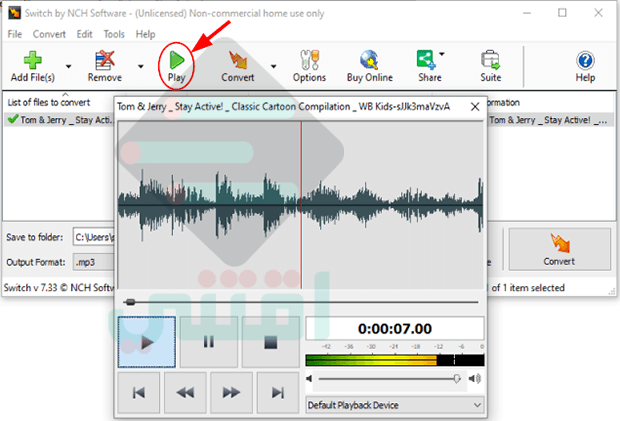Close the Tom & Jerry player dialog
Screen dimensions: 620x421
pos(475,107)
